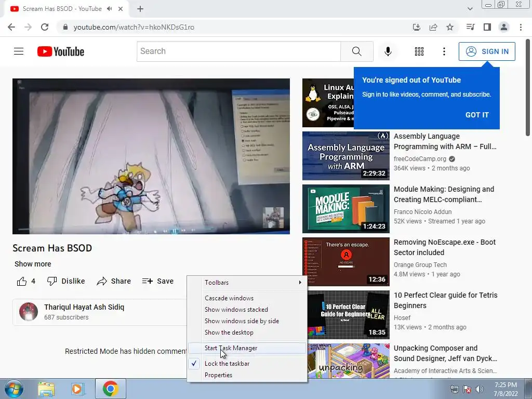Screen dimensions: 532x399
Task: Click the SIGN IN button
Action: tap(487, 51)
